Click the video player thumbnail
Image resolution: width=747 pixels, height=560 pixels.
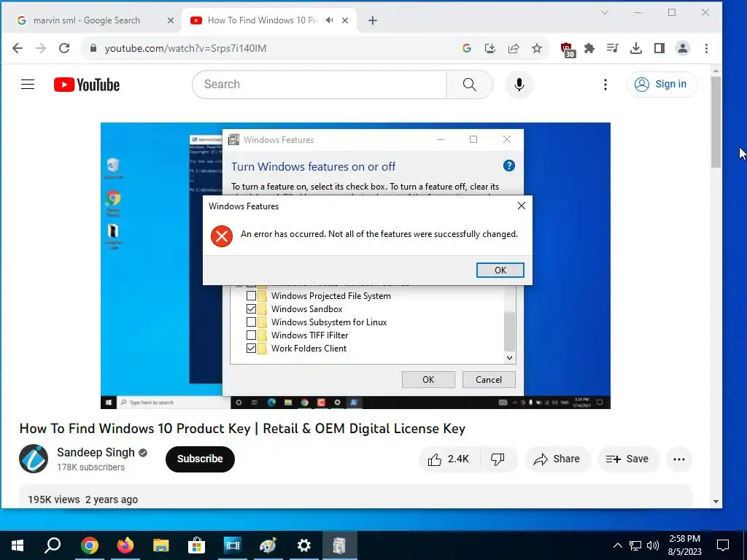tap(355, 265)
